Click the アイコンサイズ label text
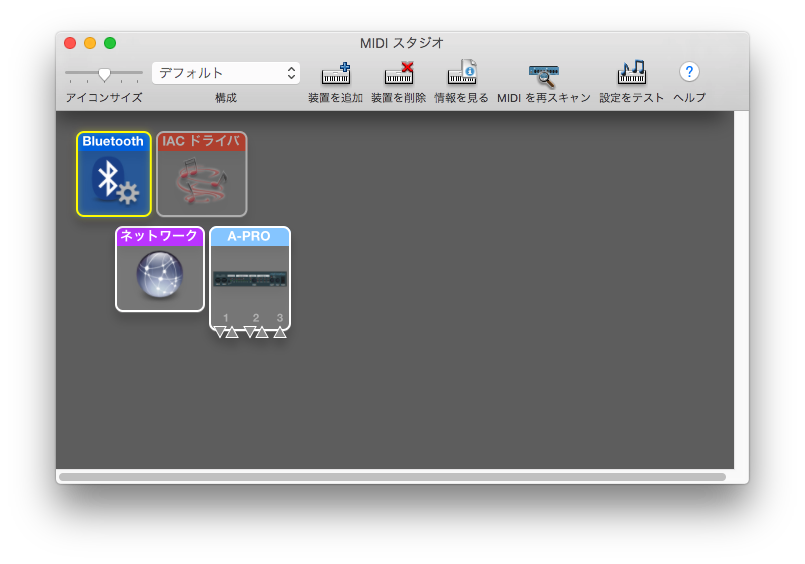The width and height of the screenshot is (805, 564). [x=104, y=98]
